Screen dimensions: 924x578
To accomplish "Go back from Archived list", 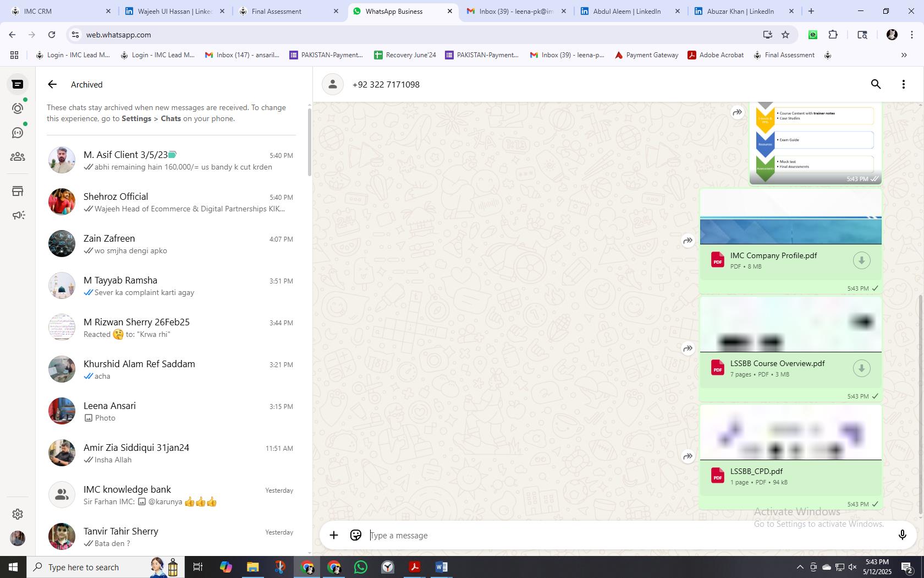I will click(x=52, y=84).
